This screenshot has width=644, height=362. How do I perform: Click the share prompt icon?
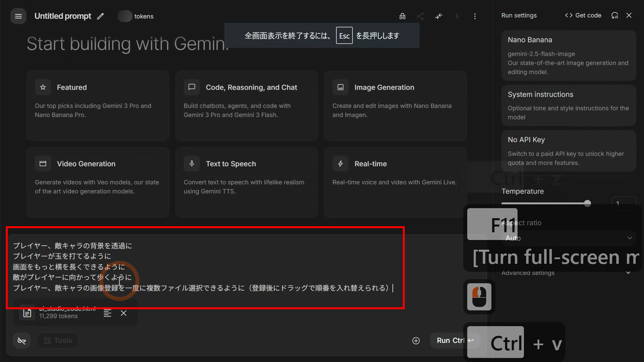coord(420,16)
